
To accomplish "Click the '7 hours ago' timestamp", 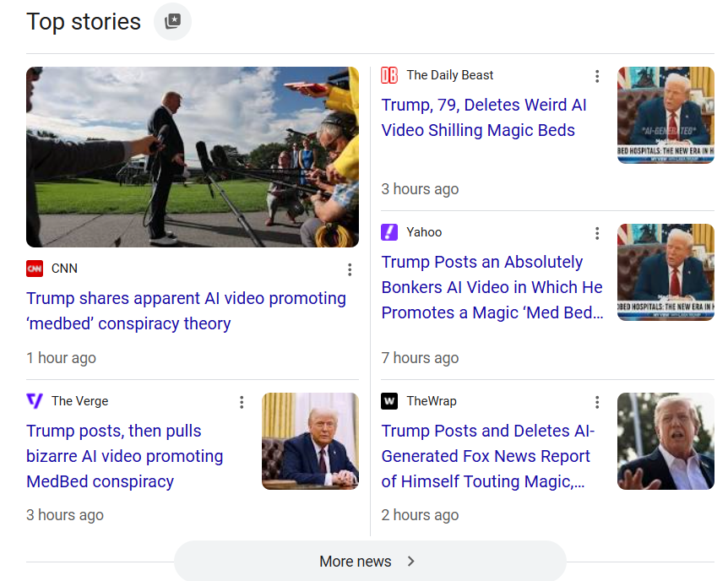I will [x=421, y=358].
